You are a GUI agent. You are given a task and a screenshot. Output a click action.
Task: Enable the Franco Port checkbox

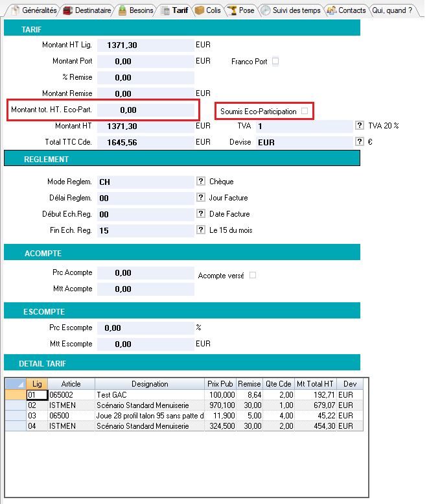click(x=275, y=62)
